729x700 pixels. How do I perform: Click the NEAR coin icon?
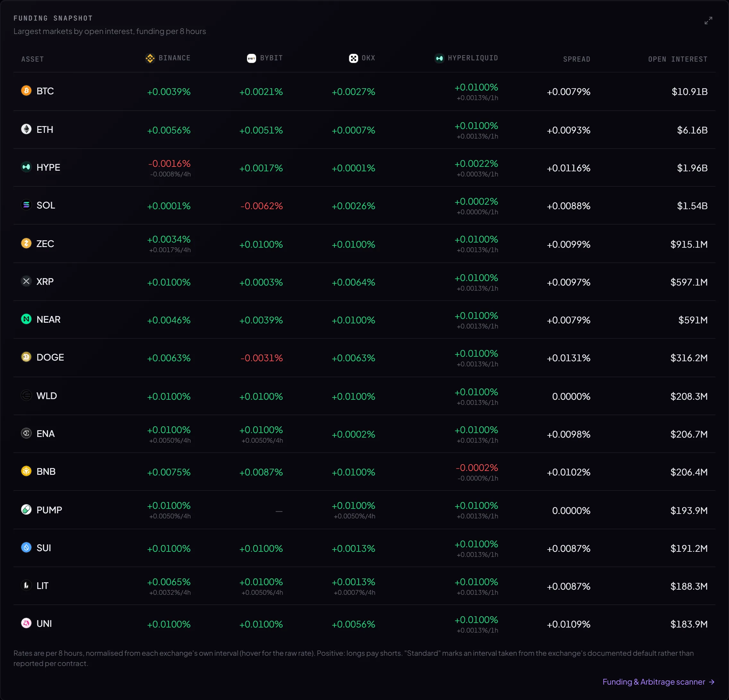[26, 319]
